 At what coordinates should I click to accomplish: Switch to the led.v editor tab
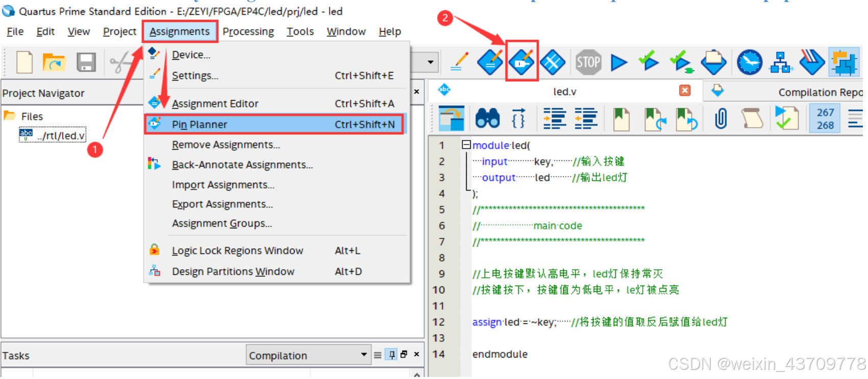coord(565,91)
